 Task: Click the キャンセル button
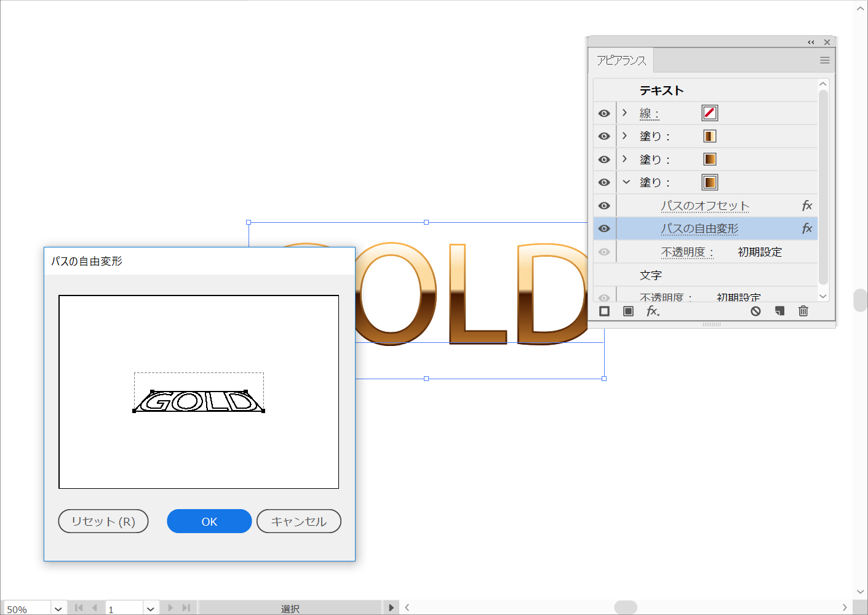298,521
